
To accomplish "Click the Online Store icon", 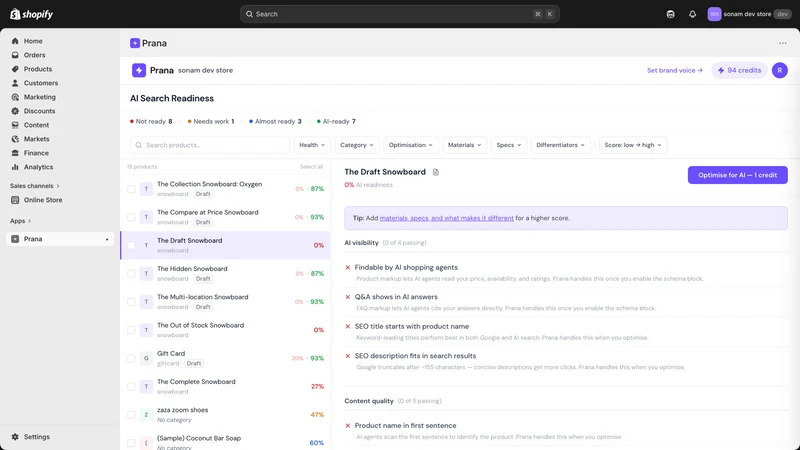I will [x=15, y=200].
